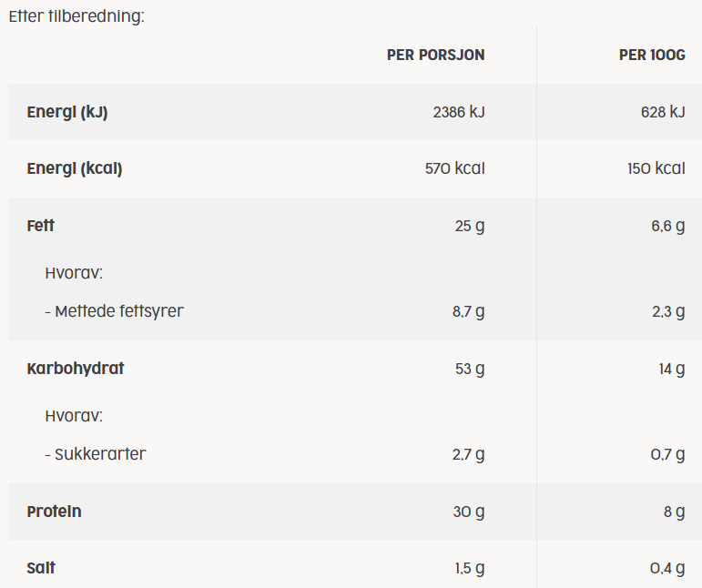Select the Energi (kJ) row label

(x=67, y=112)
